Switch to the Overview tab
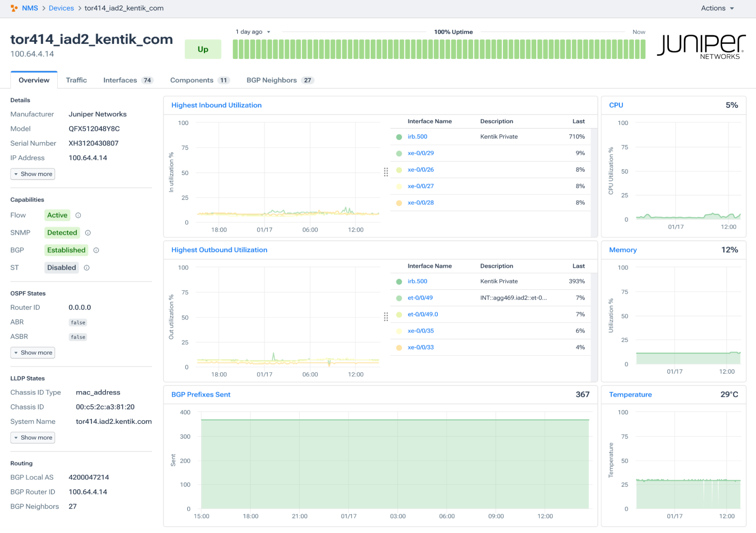The height and width of the screenshot is (533, 756). 34,80
